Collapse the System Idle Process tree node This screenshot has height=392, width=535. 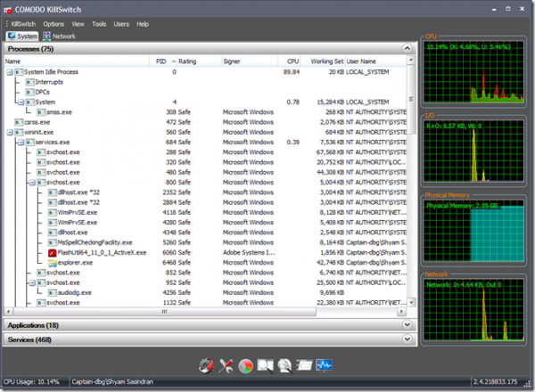[10, 72]
